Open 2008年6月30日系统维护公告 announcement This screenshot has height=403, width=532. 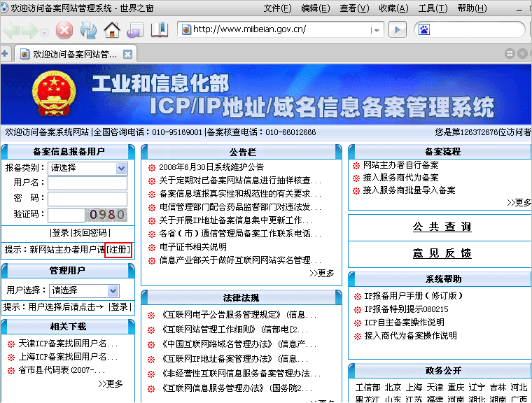pos(211,167)
